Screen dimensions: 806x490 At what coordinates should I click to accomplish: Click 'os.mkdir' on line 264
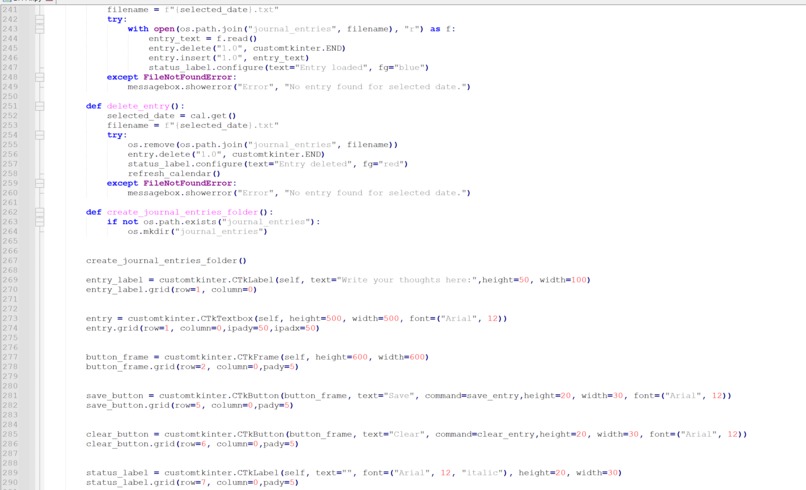pyautogui.click(x=149, y=232)
